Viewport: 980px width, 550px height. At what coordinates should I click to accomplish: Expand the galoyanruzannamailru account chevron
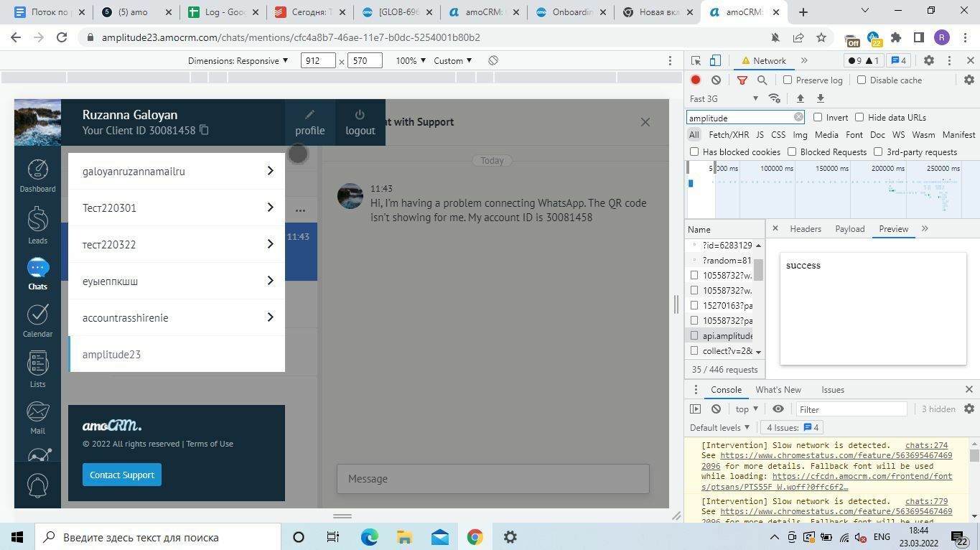(270, 171)
